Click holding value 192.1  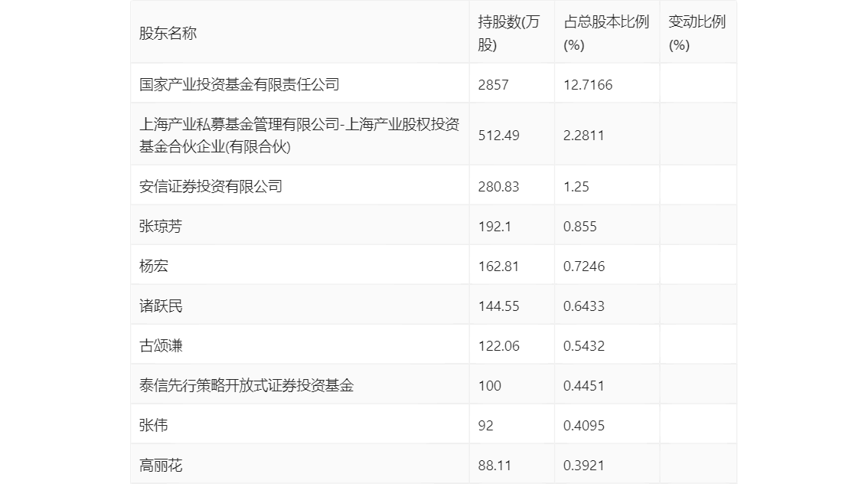pos(495,227)
